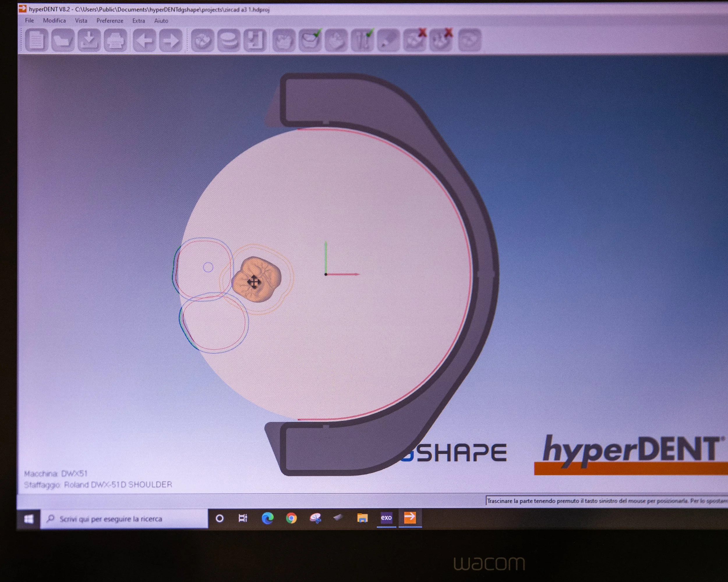728x582 pixels.
Task: Click the milling tools icon with checkmark
Action: [x=362, y=40]
